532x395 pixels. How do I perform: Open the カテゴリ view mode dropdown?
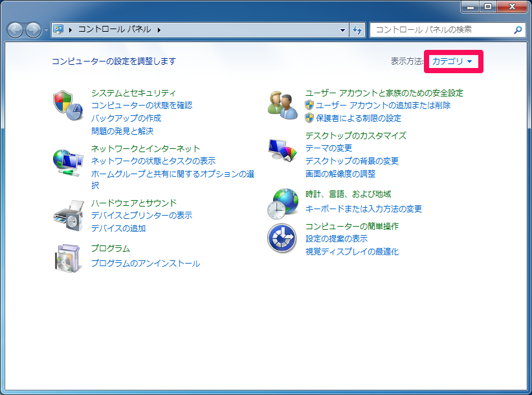click(454, 62)
